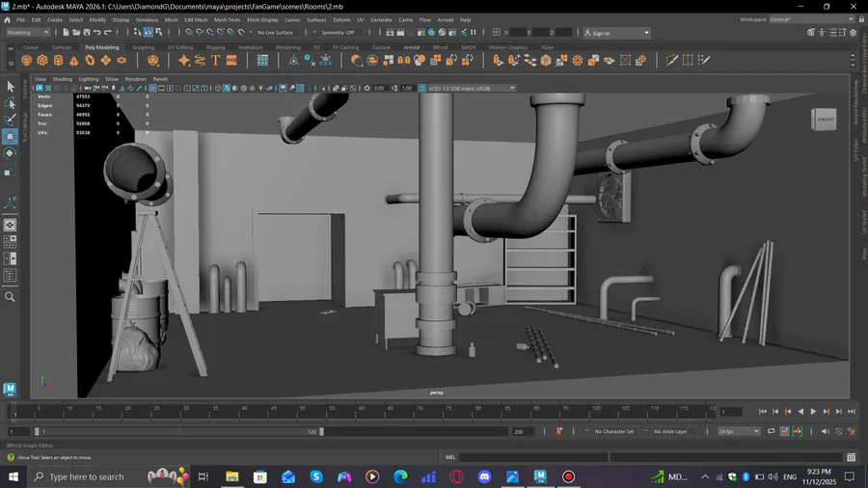The height and width of the screenshot is (488, 868).
Task: Click the polygon Type text tool icon
Action: pos(216,60)
